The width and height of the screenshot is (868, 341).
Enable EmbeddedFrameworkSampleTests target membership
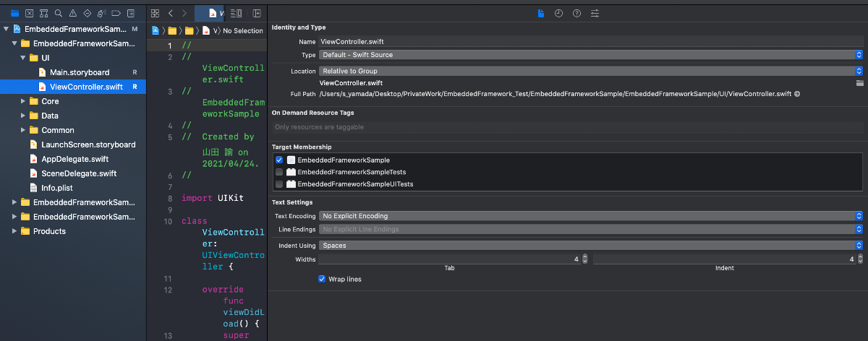(279, 172)
